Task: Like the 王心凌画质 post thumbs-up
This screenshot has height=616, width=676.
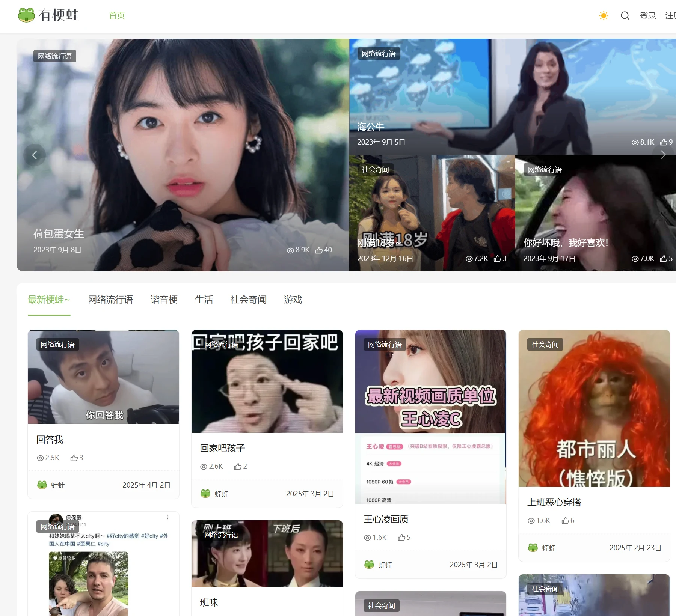Action: 401,538
